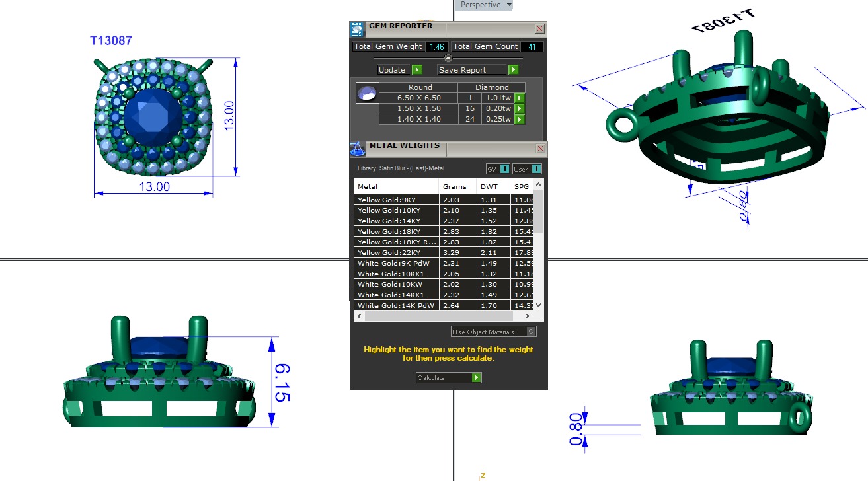Select green arrow for 1.50 X 1.50 row
This screenshot has width=868, height=481.
[520, 109]
